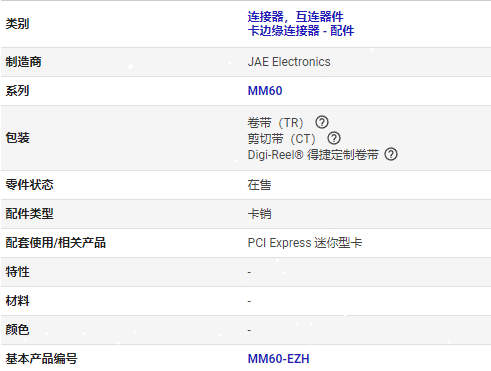Click the 在售 part status value

click(259, 185)
